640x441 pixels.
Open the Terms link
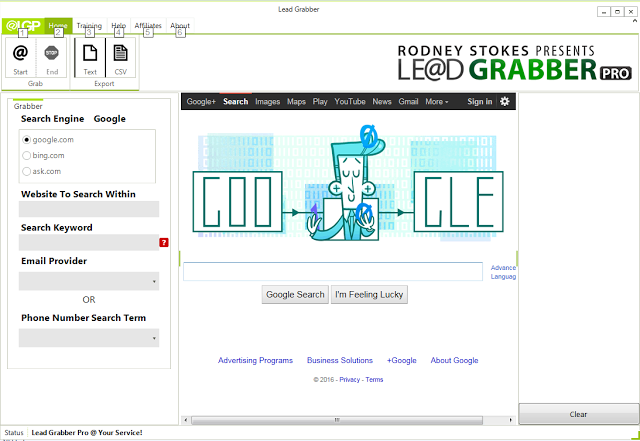[374, 379]
